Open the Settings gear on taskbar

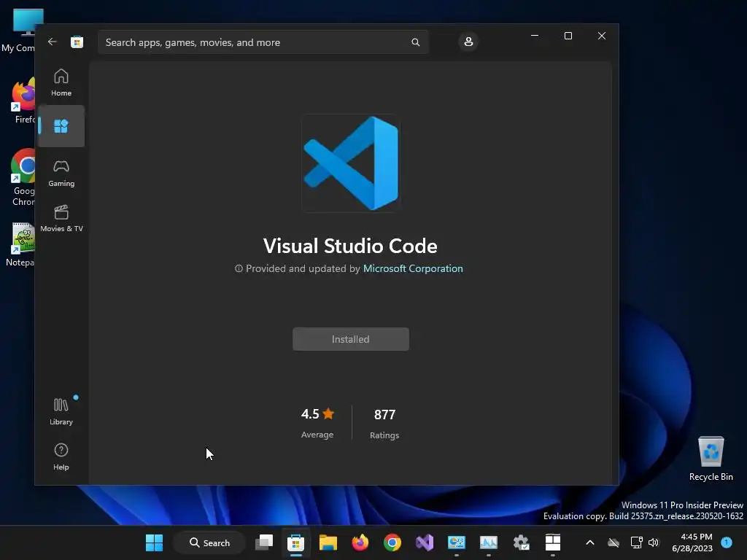pos(521,542)
